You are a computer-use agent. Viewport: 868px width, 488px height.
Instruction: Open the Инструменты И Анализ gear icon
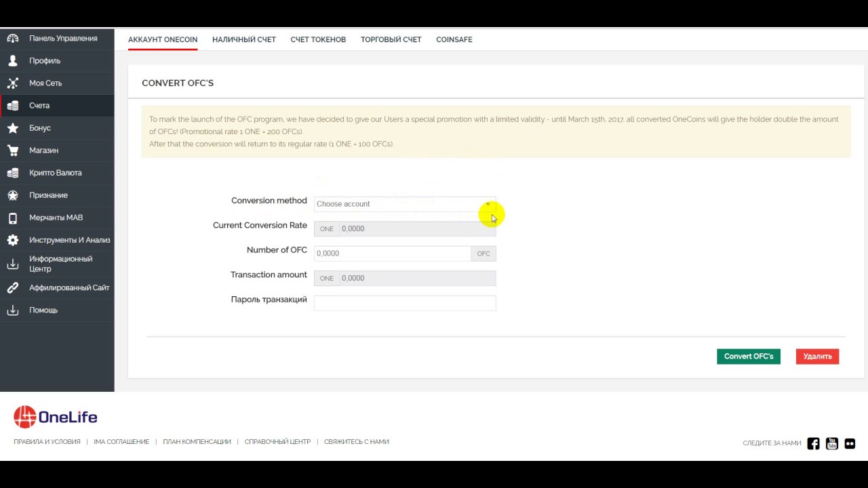tap(13, 240)
